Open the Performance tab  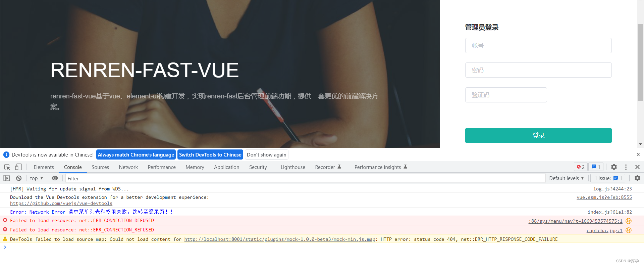[162, 167]
